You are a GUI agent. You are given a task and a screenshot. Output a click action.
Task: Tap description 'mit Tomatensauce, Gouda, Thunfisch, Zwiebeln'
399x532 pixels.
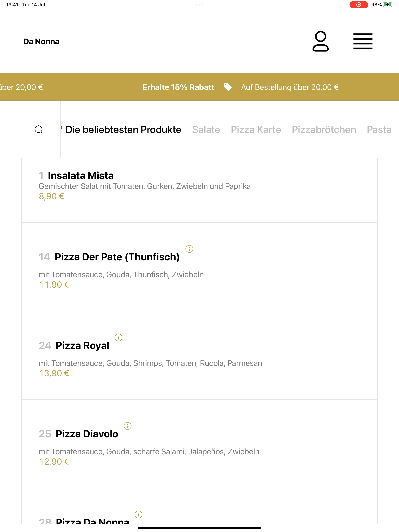point(121,275)
